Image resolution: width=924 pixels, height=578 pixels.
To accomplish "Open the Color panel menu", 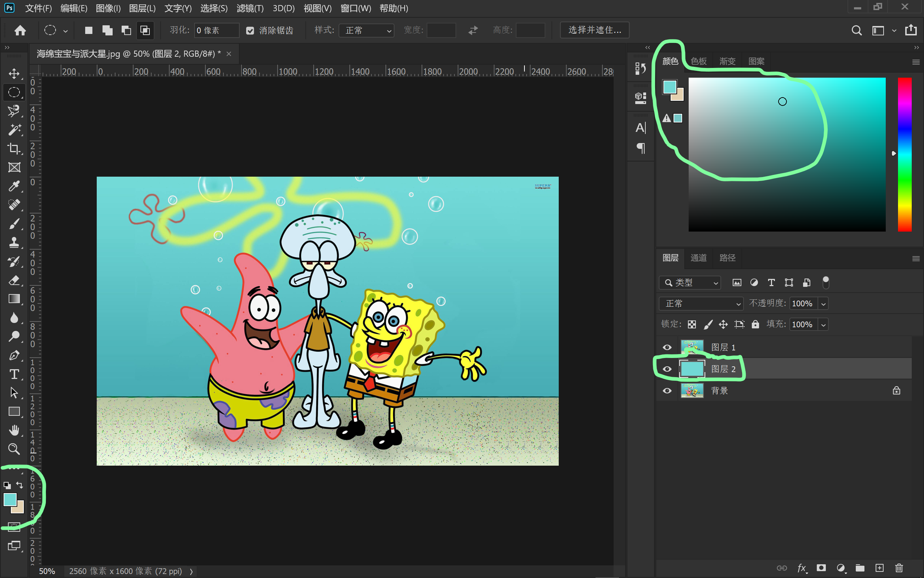I will [x=916, y=62].
